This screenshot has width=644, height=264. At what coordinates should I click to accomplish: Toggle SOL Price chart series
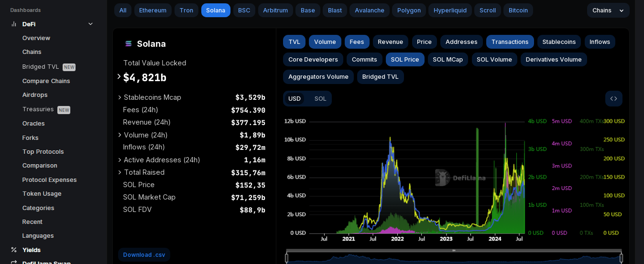tap(405, 60)
